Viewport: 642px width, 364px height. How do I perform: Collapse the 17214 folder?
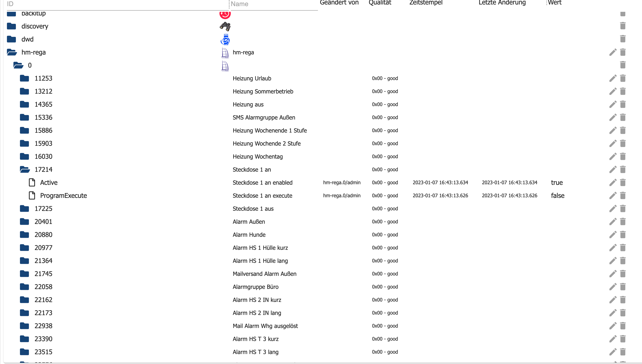tap(25, 170)
